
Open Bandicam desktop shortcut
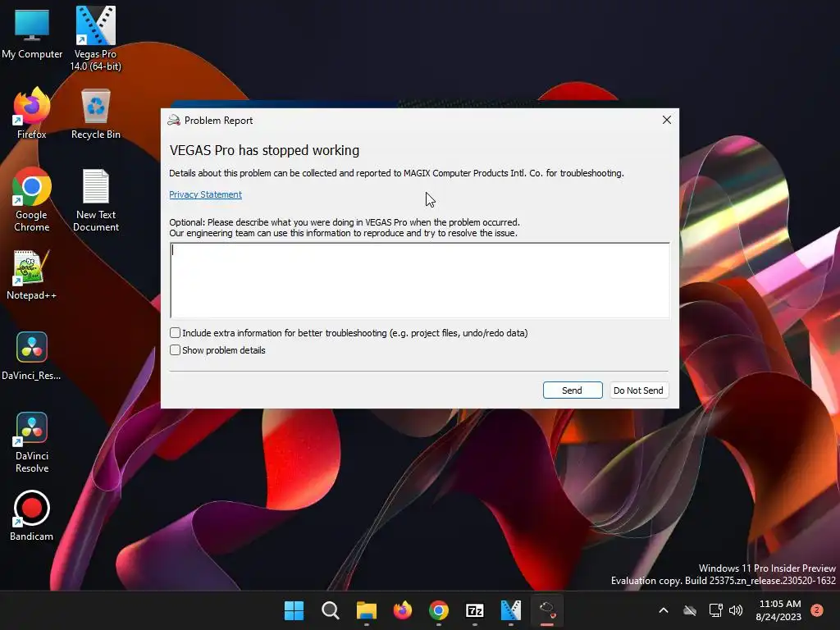32,515
